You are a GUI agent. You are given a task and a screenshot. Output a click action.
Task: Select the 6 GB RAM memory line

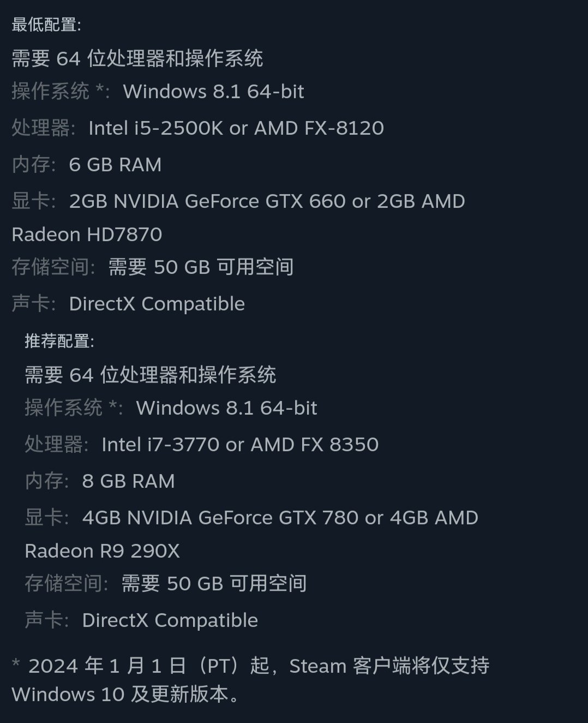[x=115, y=165]
